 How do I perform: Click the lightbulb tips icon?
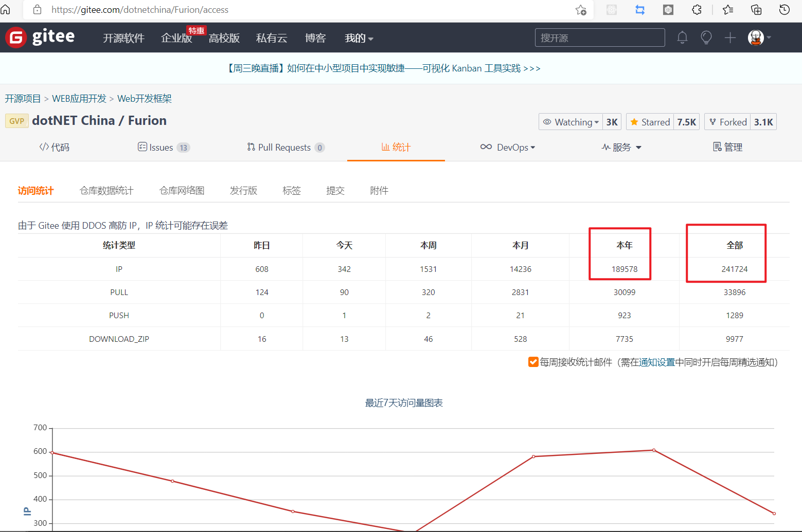coord(706,38)
